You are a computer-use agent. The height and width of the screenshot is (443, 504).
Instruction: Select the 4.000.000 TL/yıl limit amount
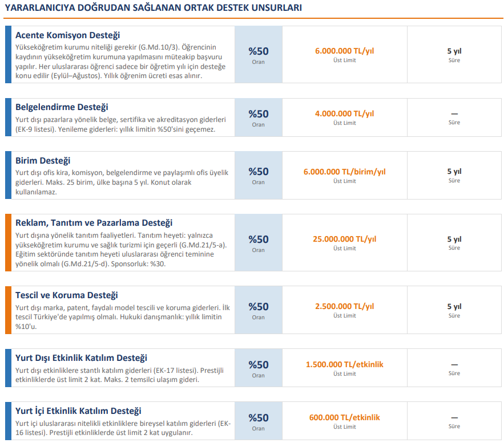(344, 113)
